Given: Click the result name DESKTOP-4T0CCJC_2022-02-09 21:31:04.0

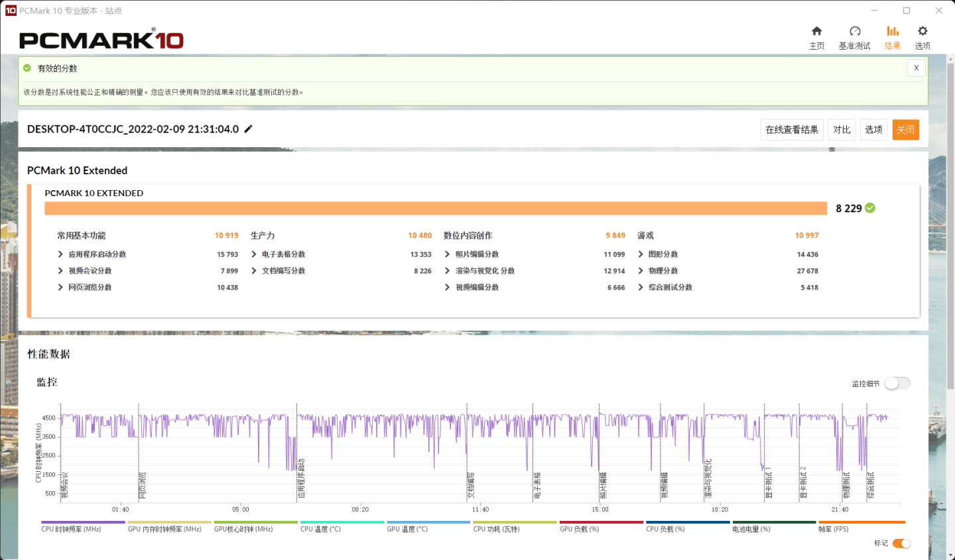Looking at the screenshot, I should pyautogui.click(x=133, y=129).
